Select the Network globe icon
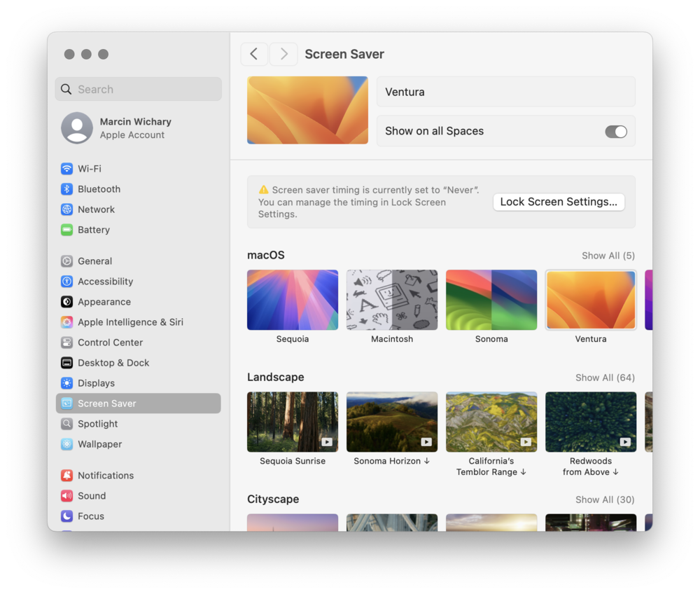 [66, 209]
